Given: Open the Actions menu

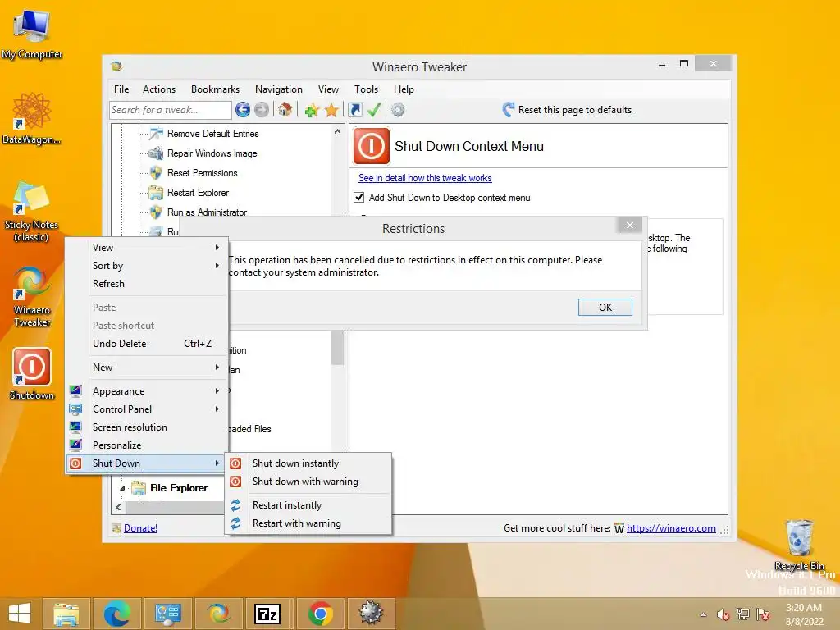Looking at the screenshot, I should (x=159, y=89).
